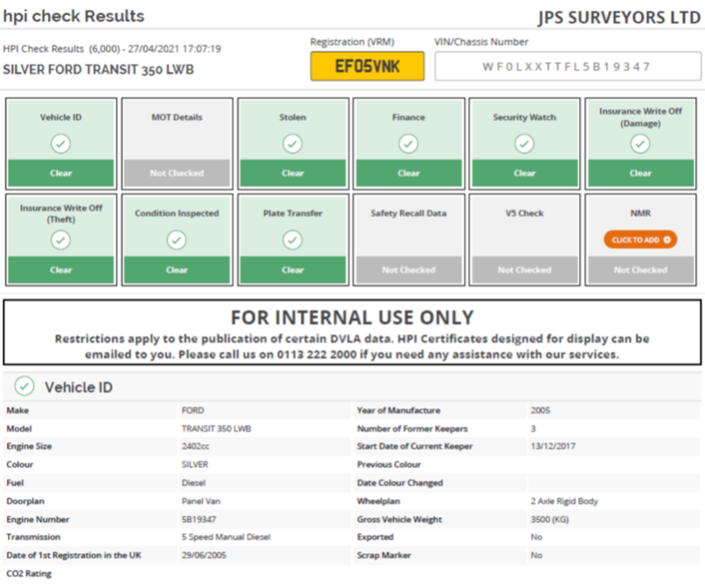Image resolution: width=705 pixels, height=588 pixels.
Task: Click the HPI Check Results timestamp line
Action: click(x=112, y=49)
